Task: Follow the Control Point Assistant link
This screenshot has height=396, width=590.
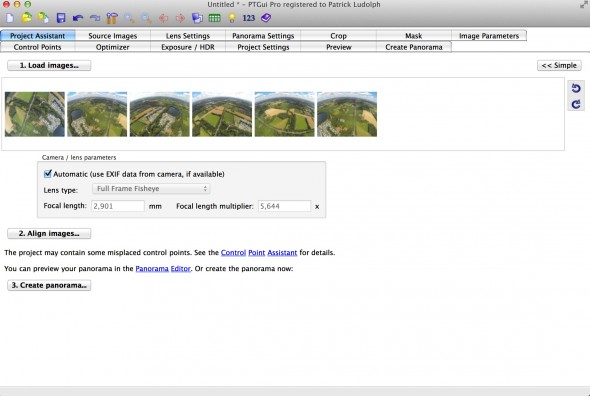Action: point(259,253)
